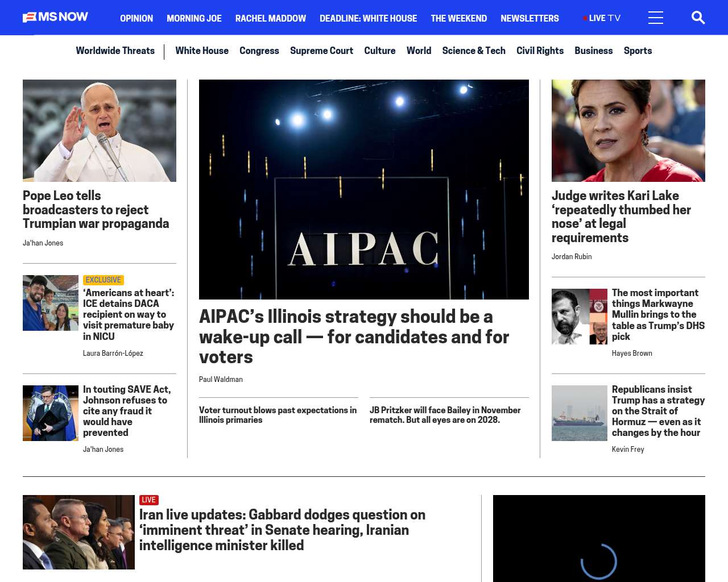
Task: Read the Strait of Hormuz strategy story
Action: (658, 411)
